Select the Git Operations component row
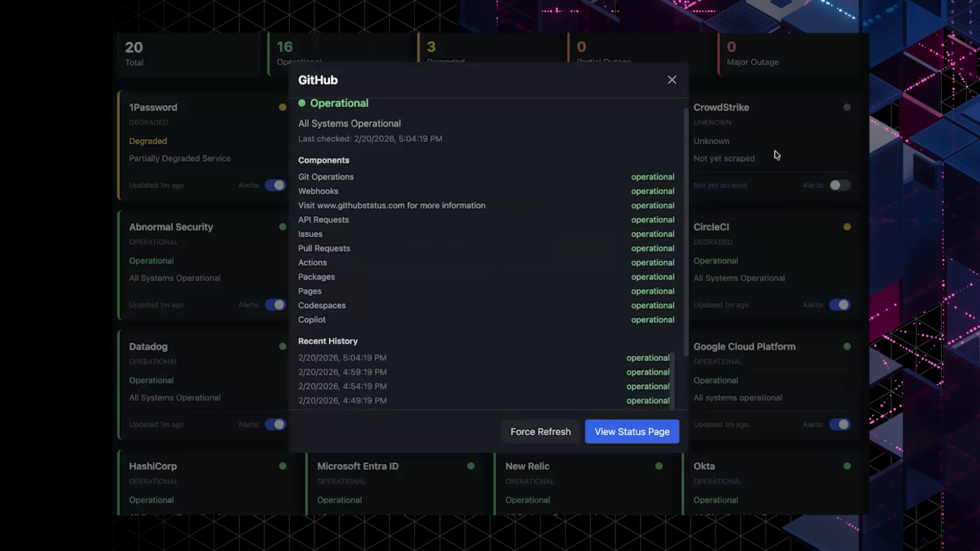Viewport: 980px width, 551px height. pyautogui.click(x=486, y=177)
